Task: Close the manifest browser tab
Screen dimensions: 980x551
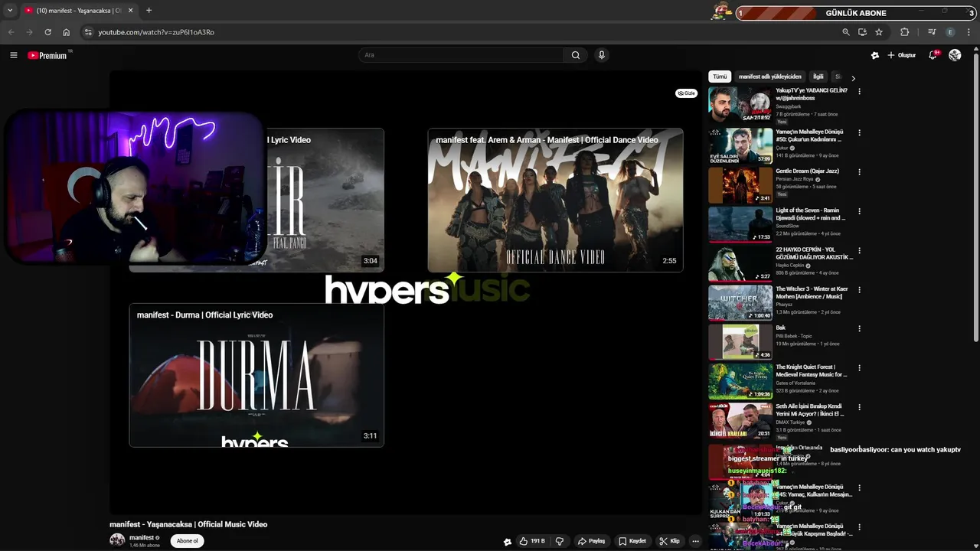Action: [x=130, y=11]
